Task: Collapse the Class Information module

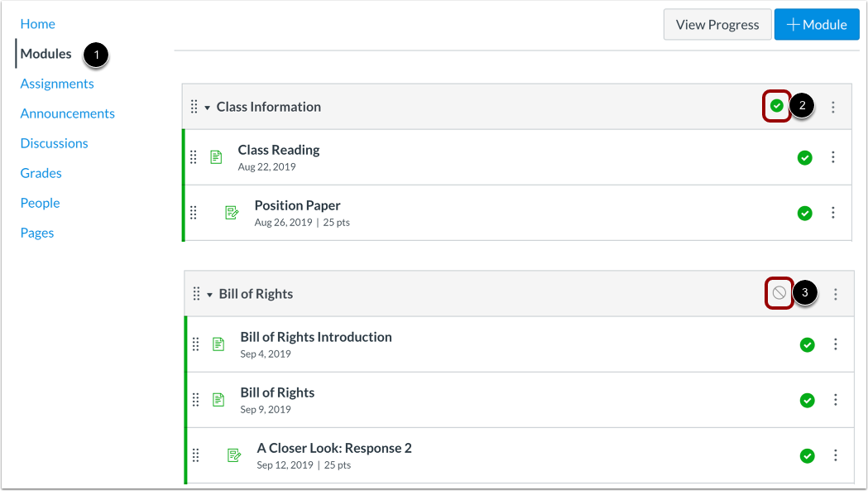Action: [208, 106]
